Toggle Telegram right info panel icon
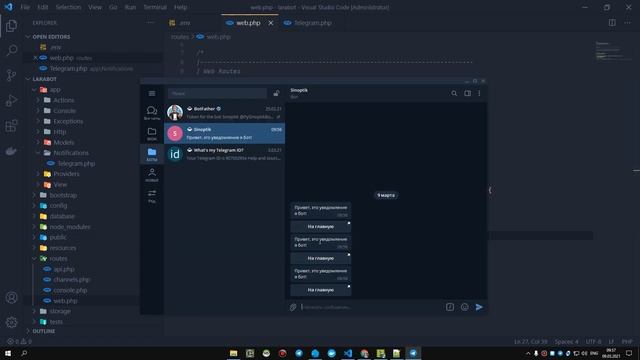Screen dimensions: 640x360 coord(467,93)
